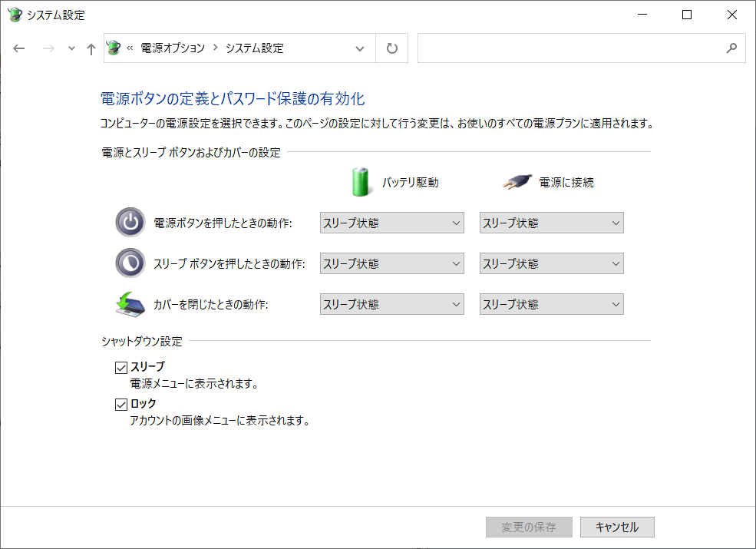The image size is (756, 549).
Task: Refresh the page with the reload icon
Action: coord(392,48)
